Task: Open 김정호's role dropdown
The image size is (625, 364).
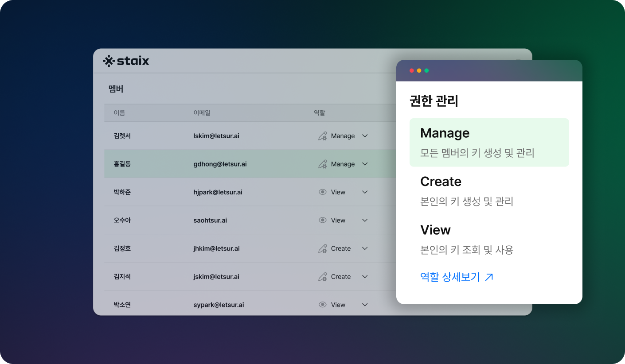Action: click(x=364, y=248)
